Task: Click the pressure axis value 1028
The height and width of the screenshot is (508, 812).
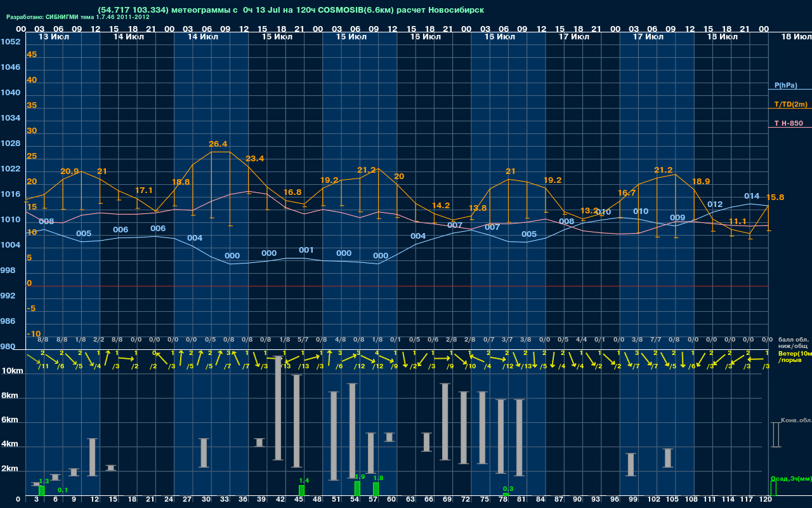Action: pyautogui.click(x=10, y=144)
